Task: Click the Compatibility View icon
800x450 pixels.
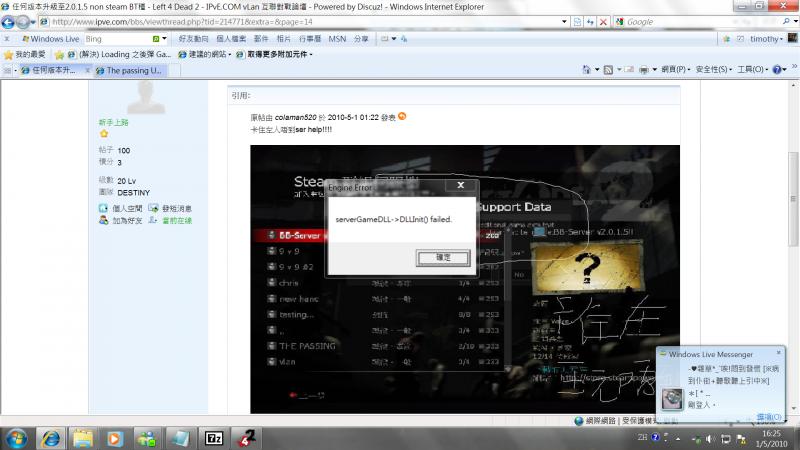Action: [577, 22]
